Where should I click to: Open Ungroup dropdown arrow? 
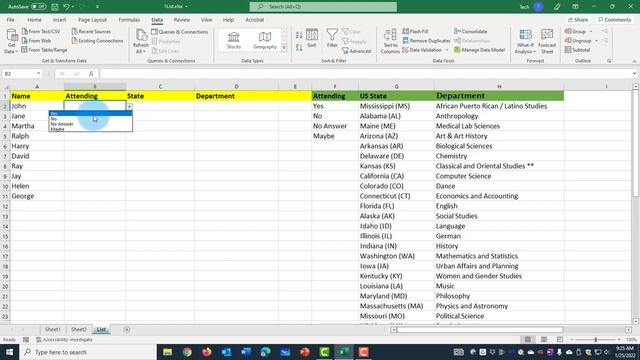click(596, 41)
